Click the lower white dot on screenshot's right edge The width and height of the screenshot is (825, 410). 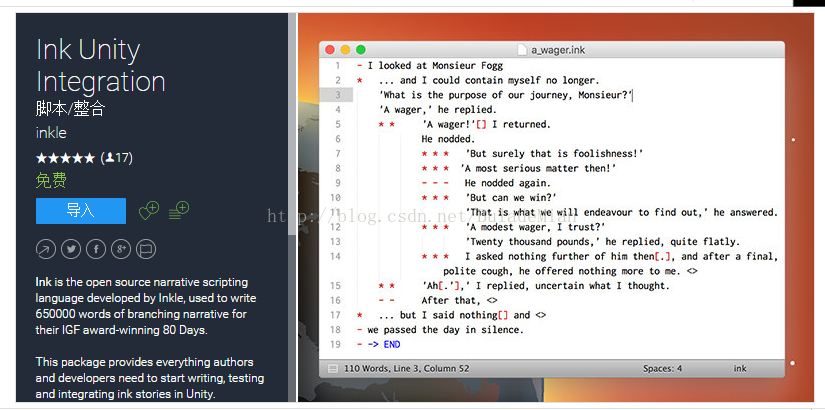(x=792, y=363)
